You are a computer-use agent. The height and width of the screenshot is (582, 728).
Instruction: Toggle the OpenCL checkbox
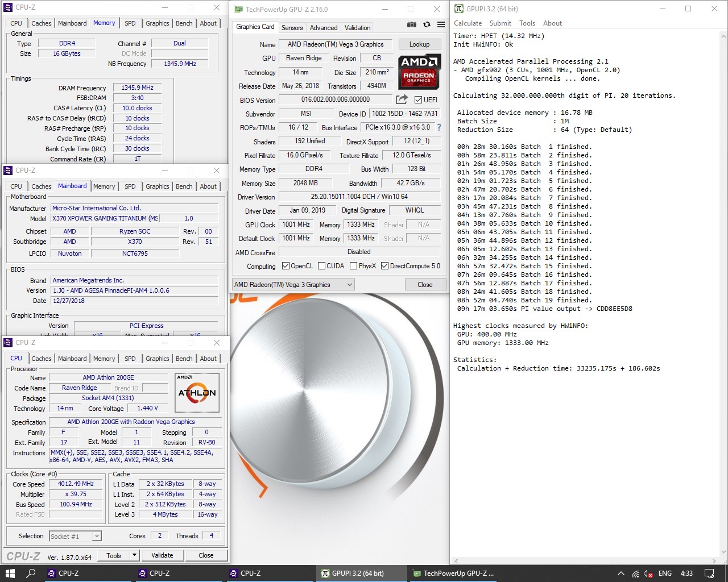(x=286, y=266)
